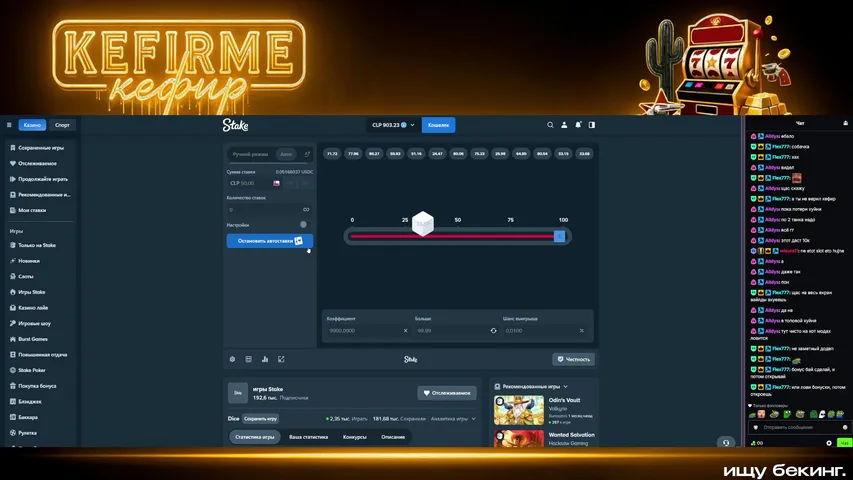Image resolution: width=853 pixels, height=480 pixels.
Task: Click the advanced mode icon beside Авто
Action: (x=307, y=155)
